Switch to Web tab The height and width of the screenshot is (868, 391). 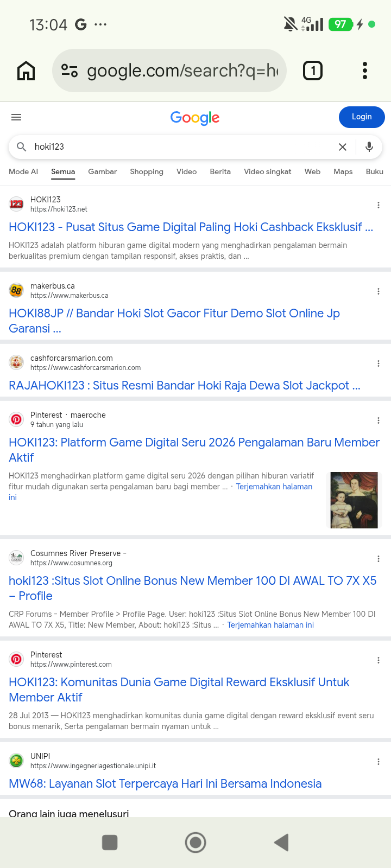(x=313, y=171)
